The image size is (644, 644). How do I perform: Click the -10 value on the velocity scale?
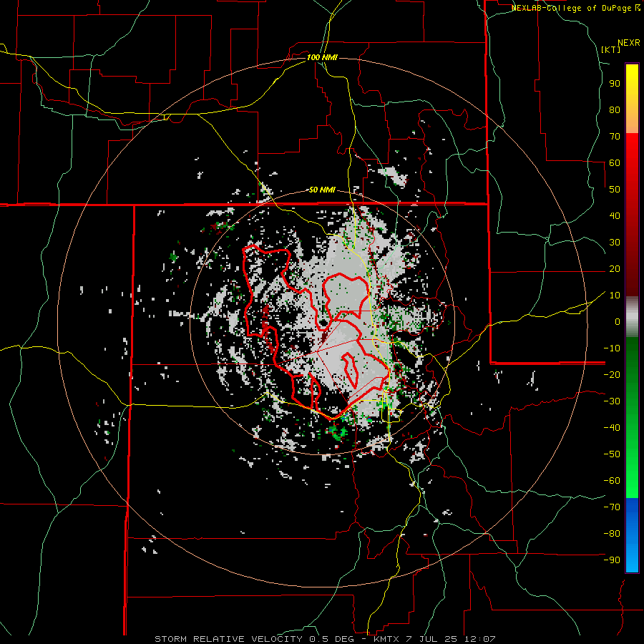point(612,348)
